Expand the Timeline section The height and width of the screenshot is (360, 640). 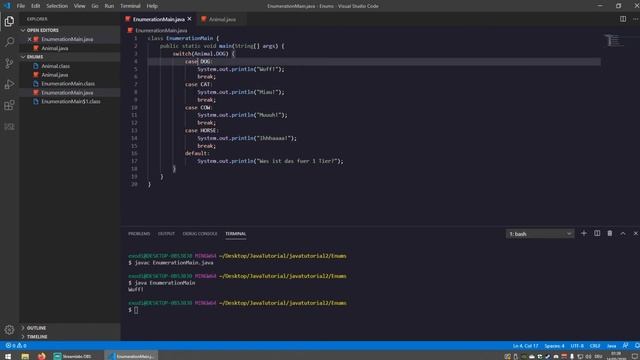34,337
